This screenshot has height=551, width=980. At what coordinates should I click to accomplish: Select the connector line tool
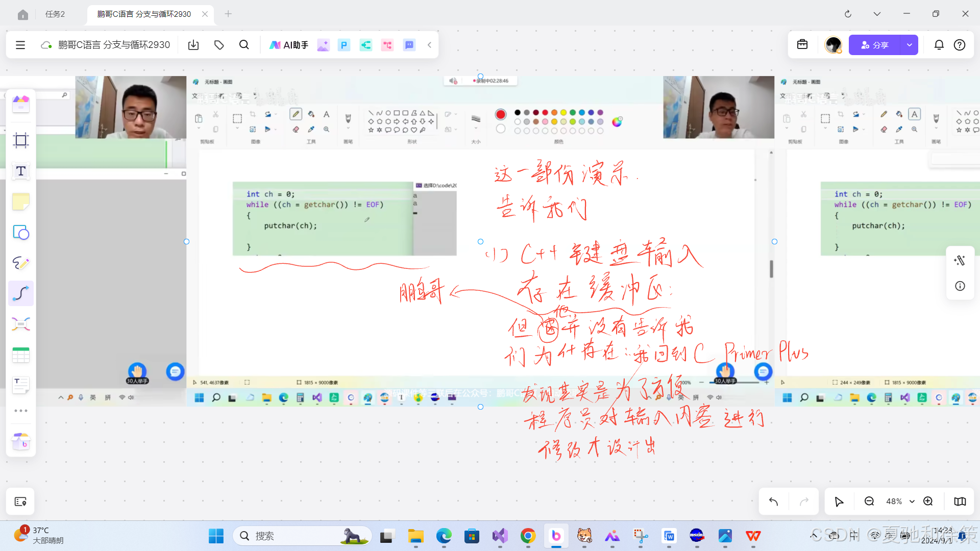(21, 293)
